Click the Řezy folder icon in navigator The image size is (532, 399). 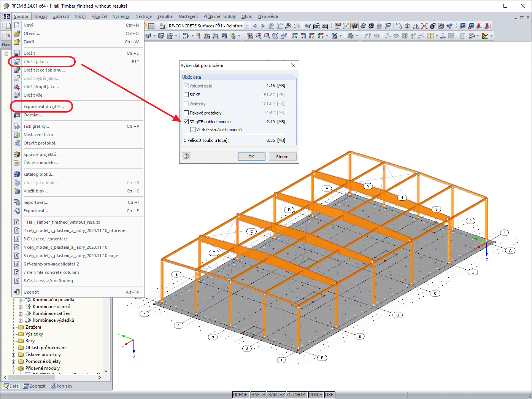21,341
